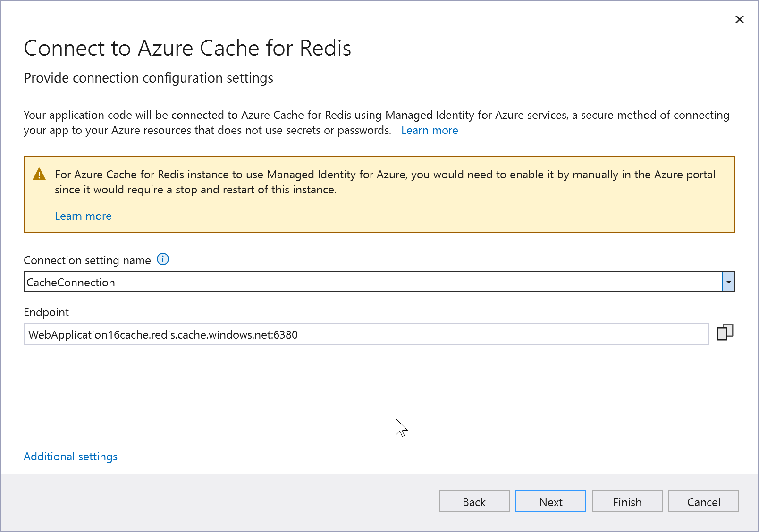The width and height of the screenshot is (759, 532).
Task: Click the info icon beside Connection setting name
Action: [163, 259]
